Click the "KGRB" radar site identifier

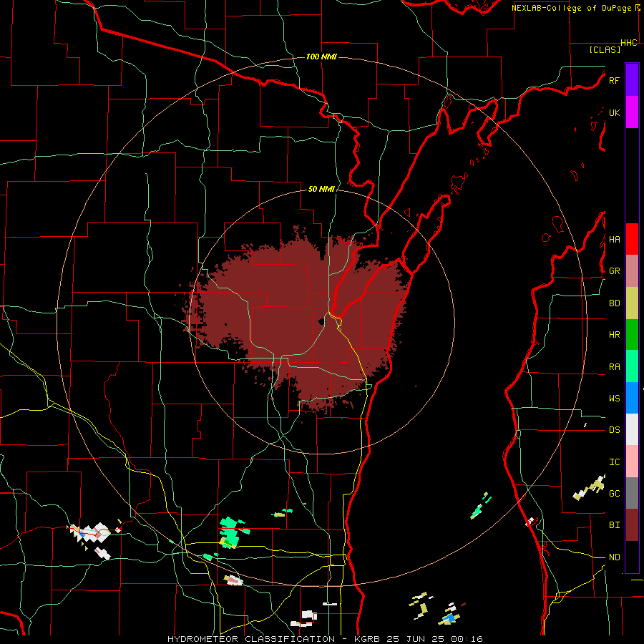[366, 639]
